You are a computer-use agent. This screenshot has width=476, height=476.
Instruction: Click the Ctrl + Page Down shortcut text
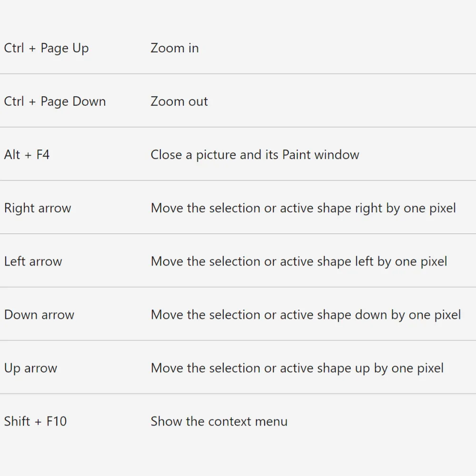click(55, 102)
